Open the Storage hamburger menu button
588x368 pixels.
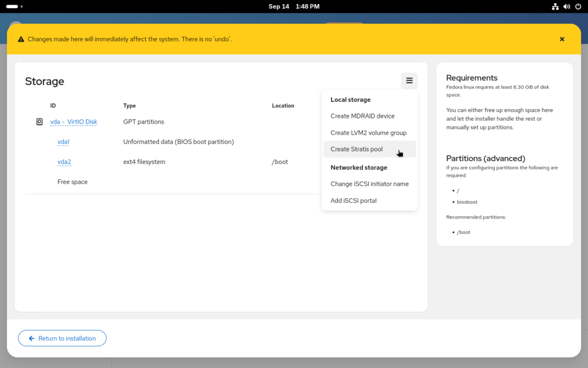tap(409, 80)
